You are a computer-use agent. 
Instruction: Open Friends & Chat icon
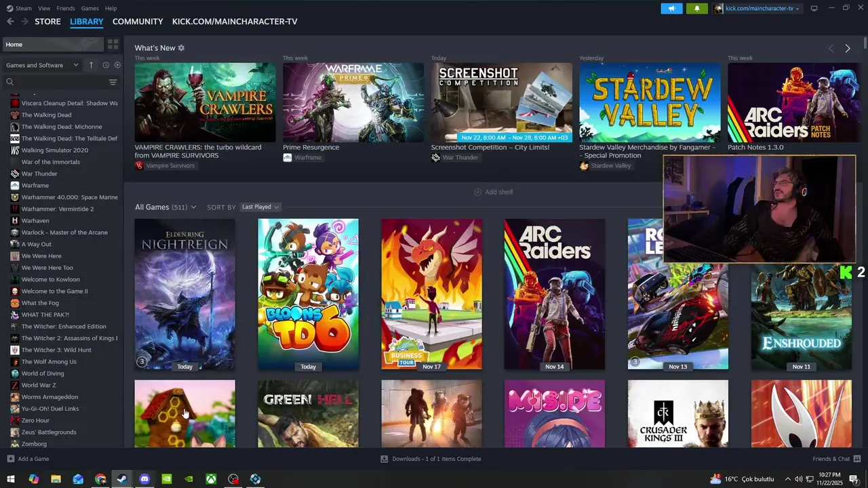[x=857, y=459]
